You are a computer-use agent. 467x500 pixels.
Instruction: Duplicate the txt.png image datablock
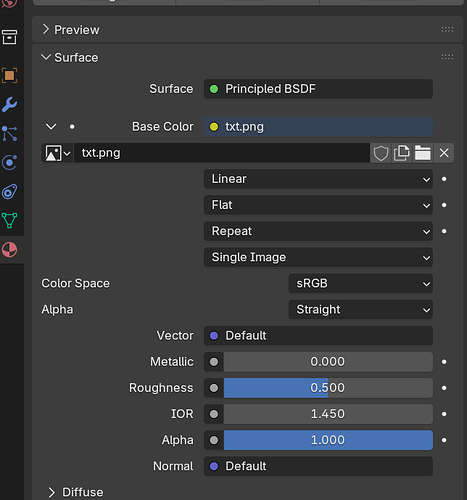tap(402, 153)
